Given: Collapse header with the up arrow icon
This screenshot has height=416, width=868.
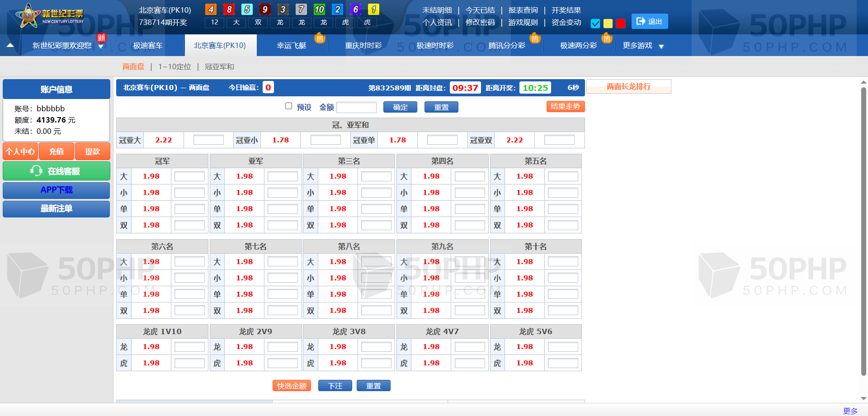Looking at the screenshot, I should point(10,45).
